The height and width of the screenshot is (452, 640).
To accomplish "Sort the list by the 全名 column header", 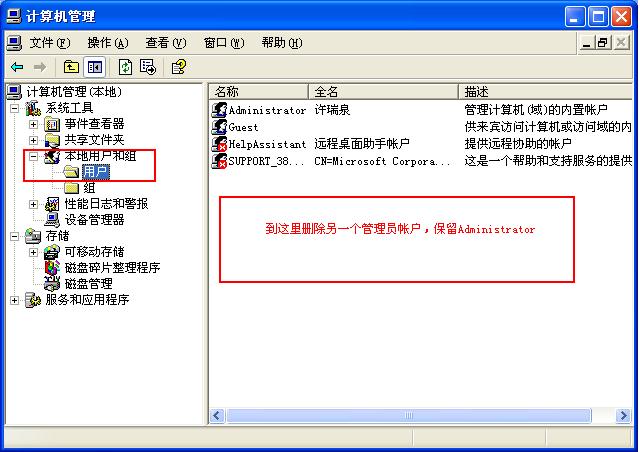I will tap(383, 91).
